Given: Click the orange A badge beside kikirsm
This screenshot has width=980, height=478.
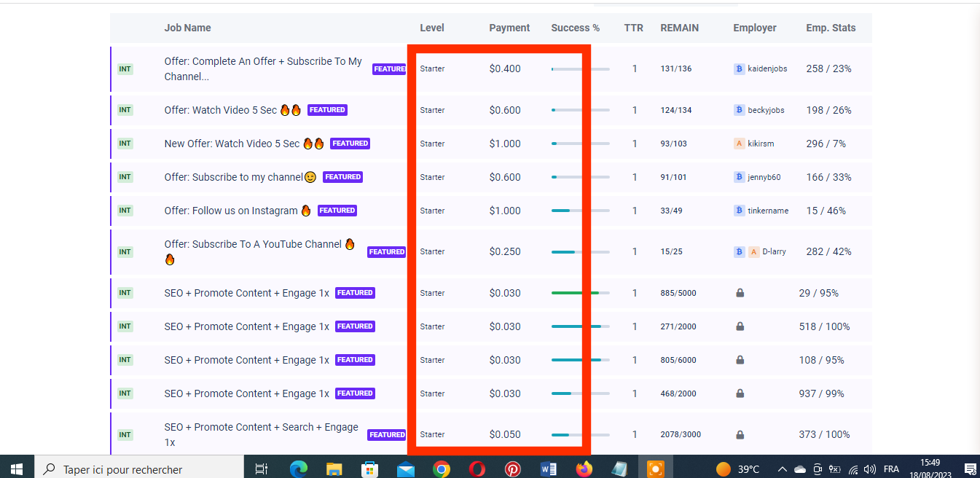Looking at the screenshot, I should tap(739, 144).
